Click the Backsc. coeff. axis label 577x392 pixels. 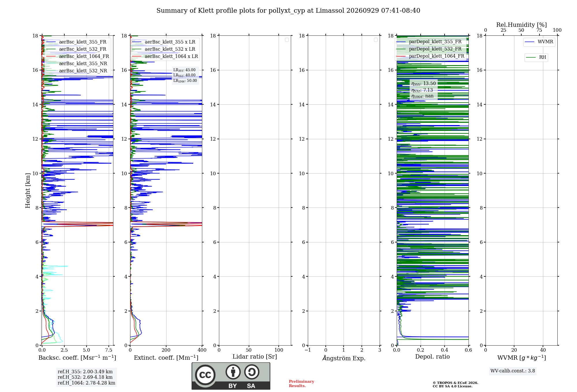click(x=77, y=358)
